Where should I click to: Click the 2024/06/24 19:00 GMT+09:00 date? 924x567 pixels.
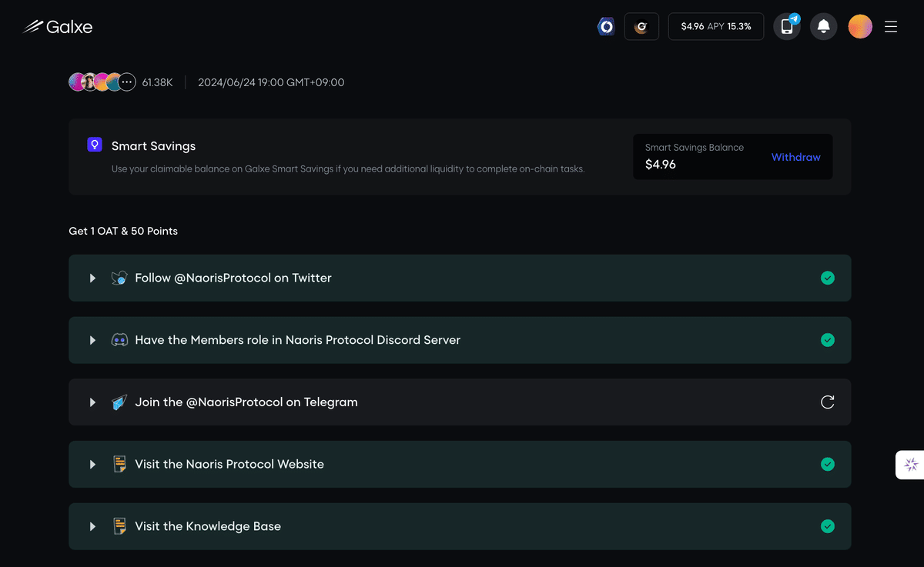tap(271, 82)
